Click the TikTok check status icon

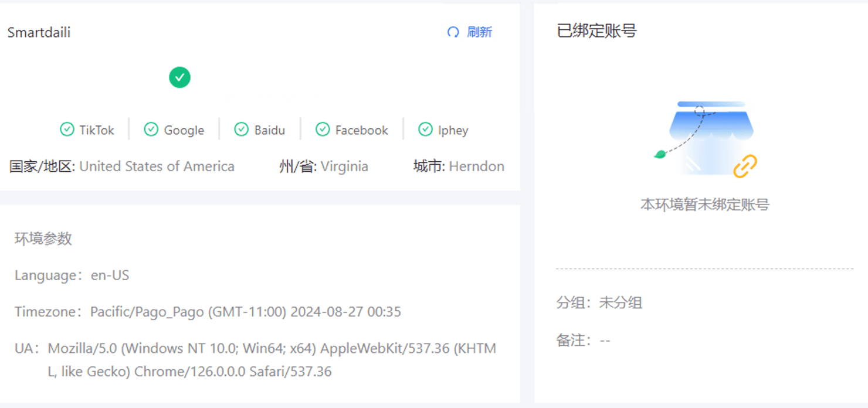[67, 130]
